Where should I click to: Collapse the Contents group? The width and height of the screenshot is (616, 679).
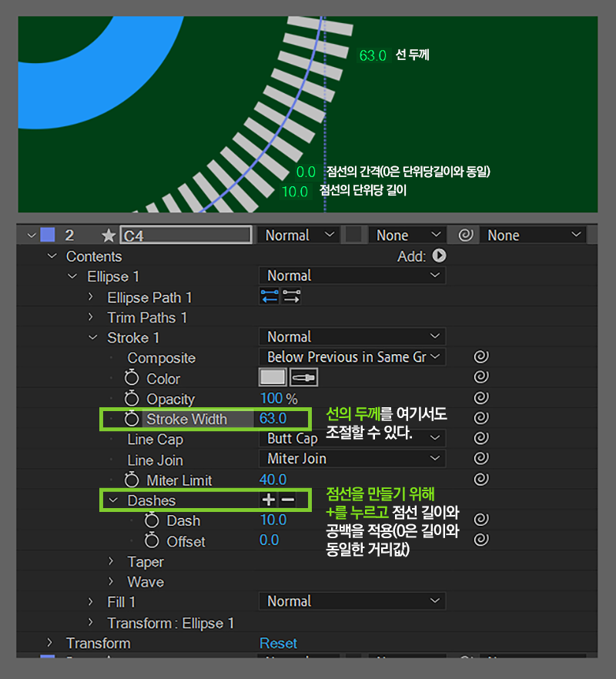[x=52, y=256]
